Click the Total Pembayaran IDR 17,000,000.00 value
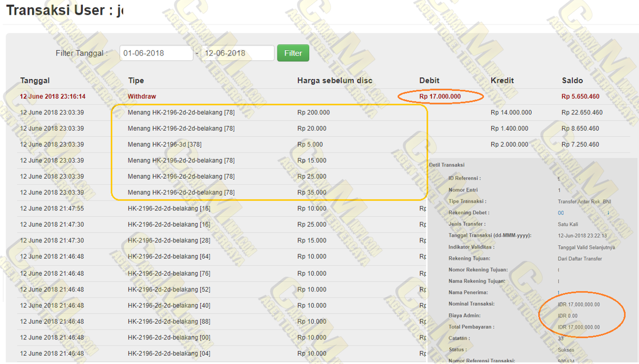 click(x=578, y=327)
